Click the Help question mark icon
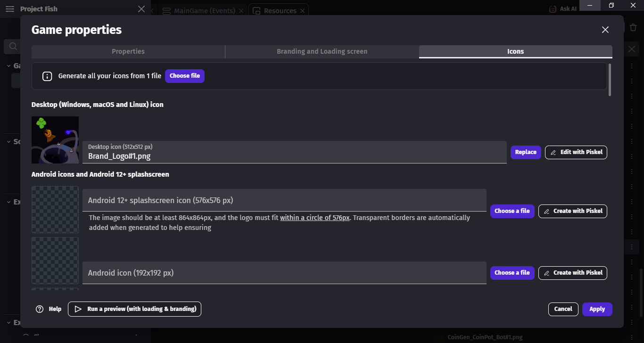 (x=40, y=309)
